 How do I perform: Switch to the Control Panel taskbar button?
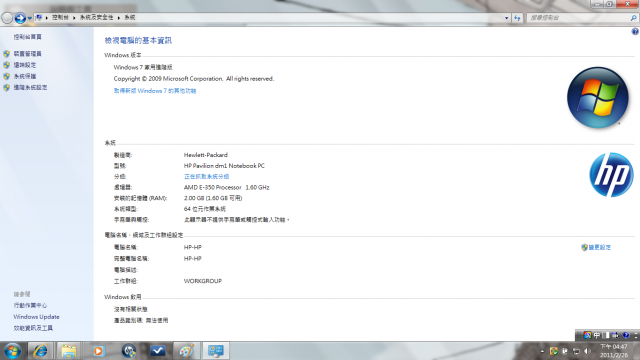coord(216,351)
